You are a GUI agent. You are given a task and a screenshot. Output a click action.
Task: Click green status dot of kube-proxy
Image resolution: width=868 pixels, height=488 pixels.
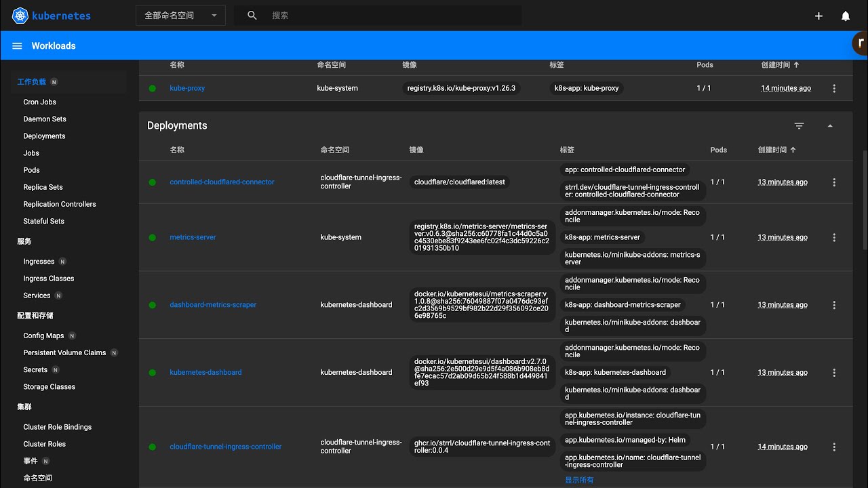(x=153, y=88)
